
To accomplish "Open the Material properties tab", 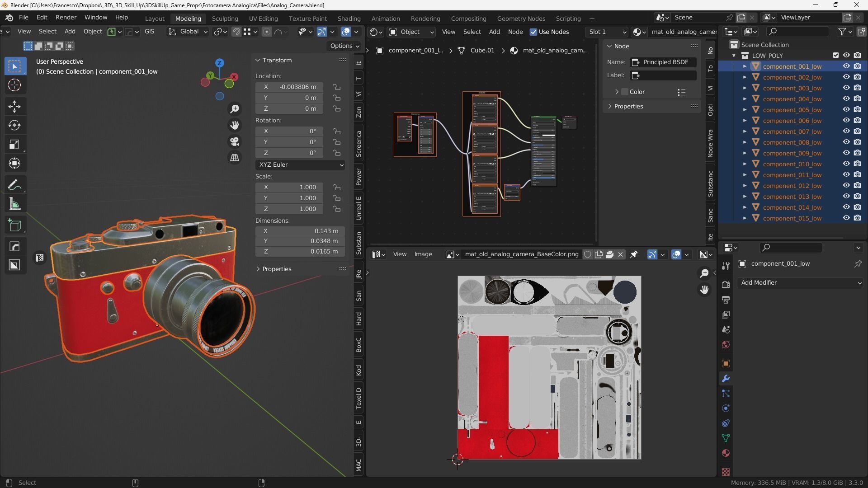I will click(726, 453).
